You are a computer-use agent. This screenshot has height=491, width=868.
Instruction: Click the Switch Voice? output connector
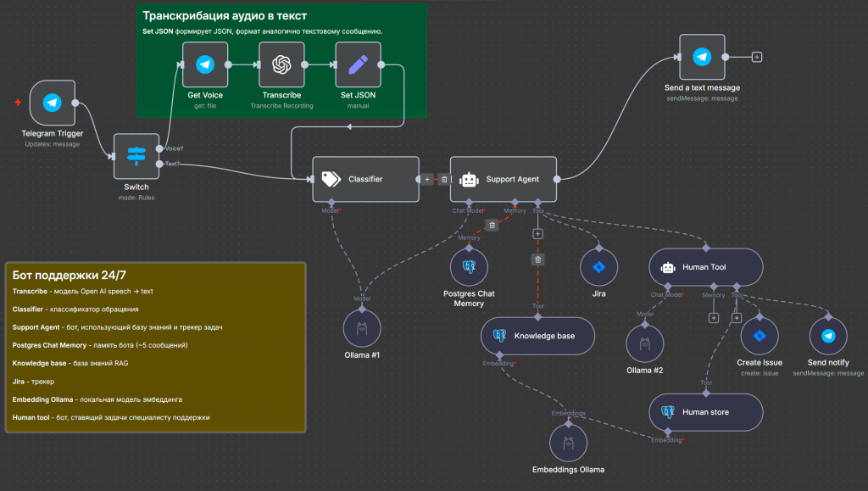pyautogui.click(x=159, y=148)
